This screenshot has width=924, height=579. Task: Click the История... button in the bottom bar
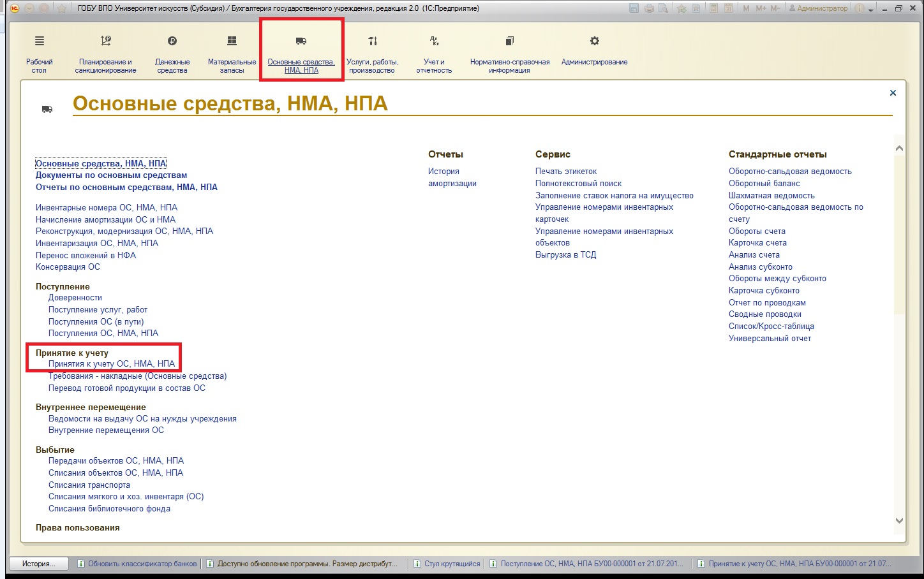click(x=39, y=564)
